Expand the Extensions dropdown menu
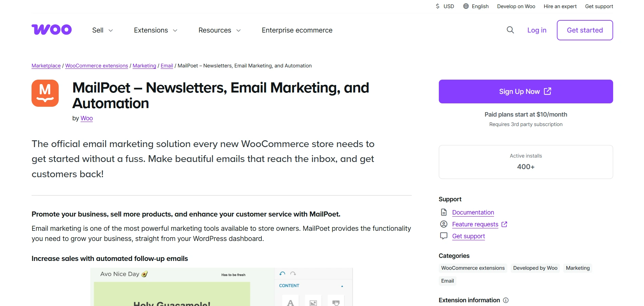Image resolution: width=644 pixels, height=306 pixels. tap(156, 30)
